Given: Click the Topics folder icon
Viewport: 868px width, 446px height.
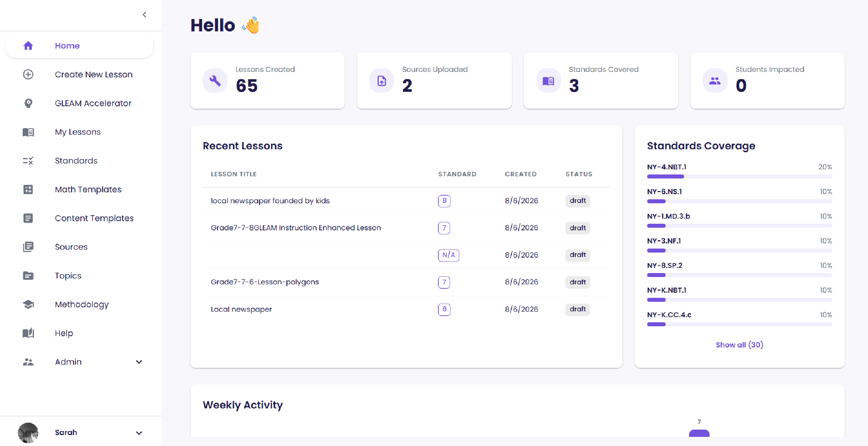Looking at the screenshot, I should point(28,276).
